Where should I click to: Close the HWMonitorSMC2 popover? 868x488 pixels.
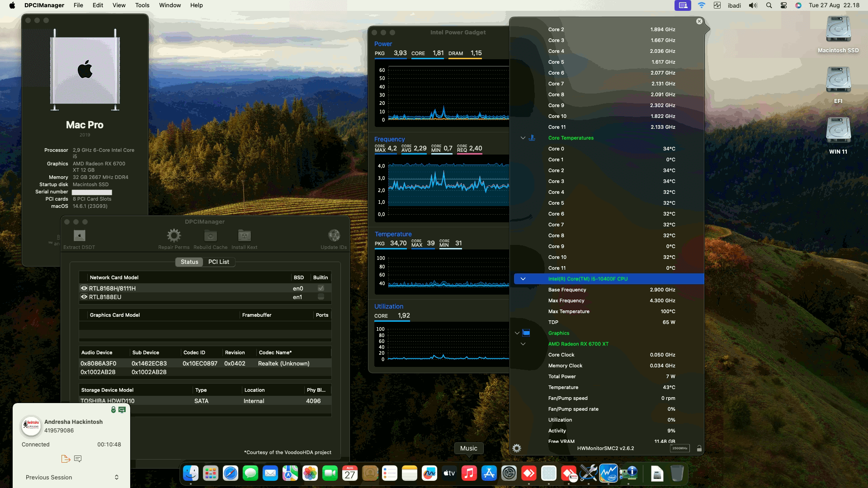click(x=699, y=21)
